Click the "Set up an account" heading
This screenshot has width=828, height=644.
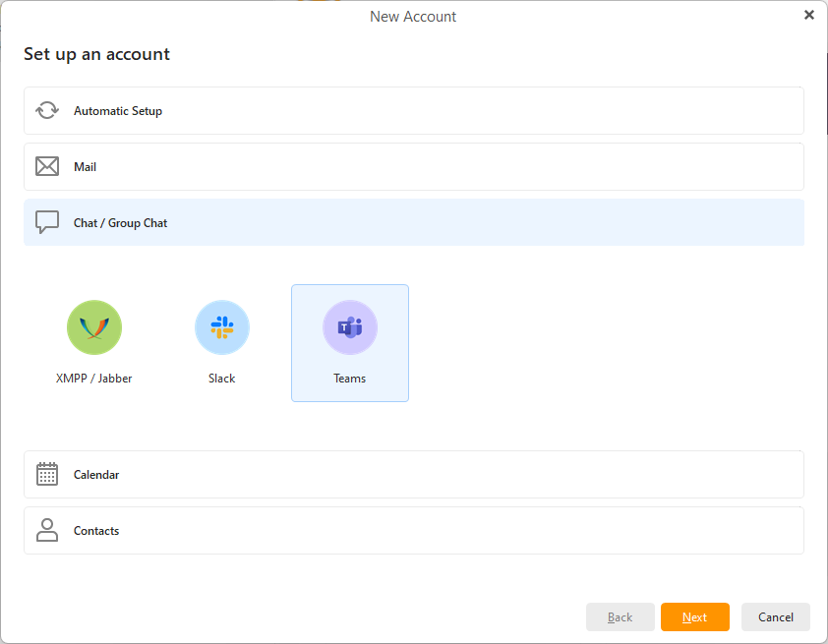coord(96,54)
